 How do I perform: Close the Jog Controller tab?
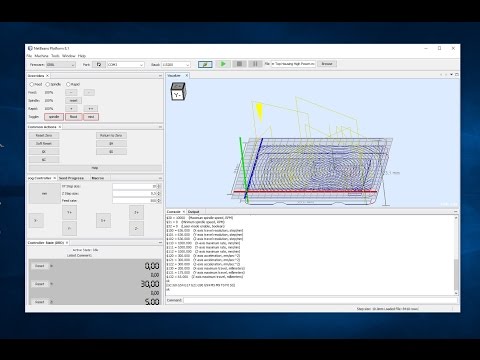coord(55,178)
